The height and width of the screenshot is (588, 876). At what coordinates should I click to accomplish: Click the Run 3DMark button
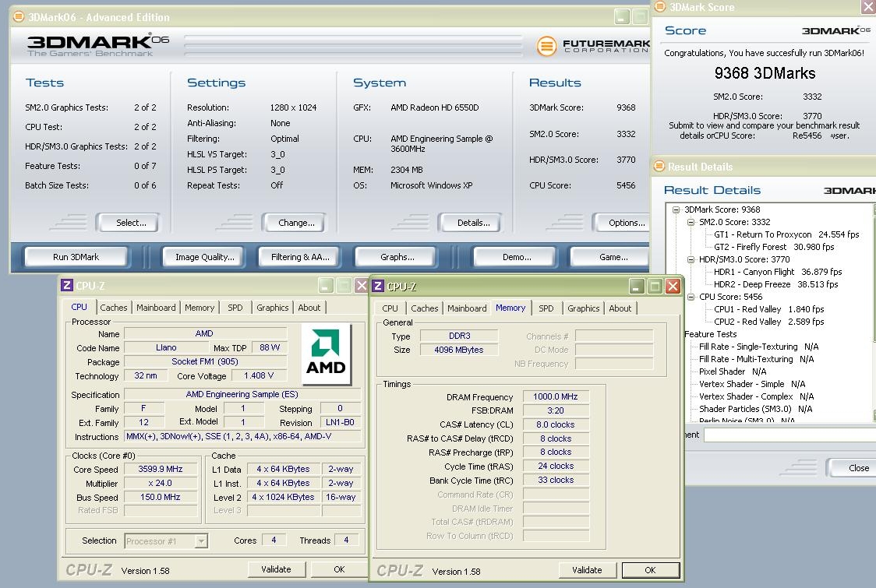pyautogui.click(x=76, y=257)
